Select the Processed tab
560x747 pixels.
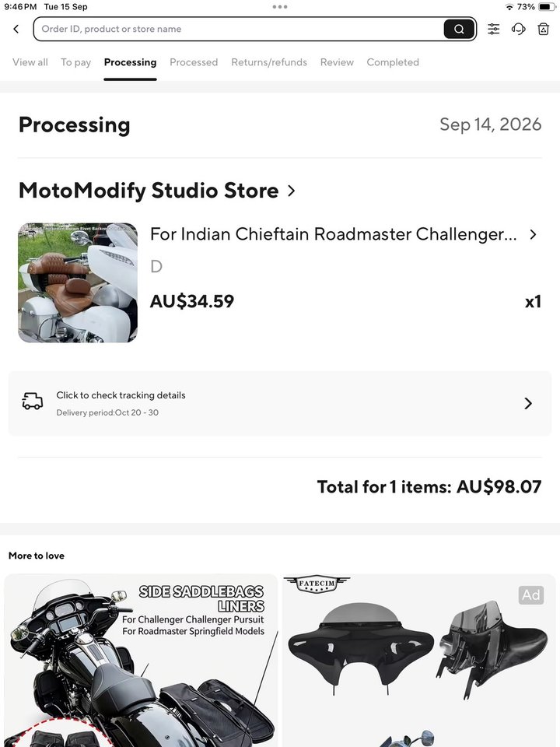[x=194, y=62]
